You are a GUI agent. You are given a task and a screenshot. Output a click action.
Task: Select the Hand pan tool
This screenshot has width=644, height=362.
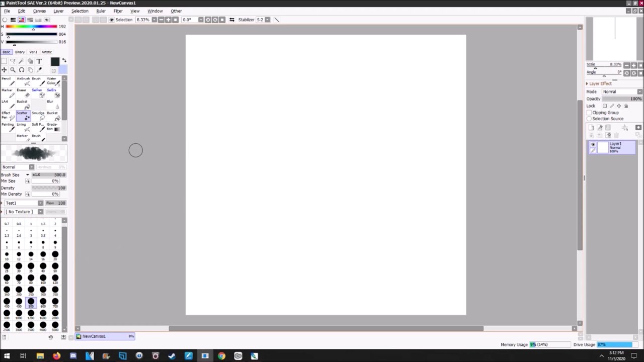pyautogui.click(x=30, y=70)
